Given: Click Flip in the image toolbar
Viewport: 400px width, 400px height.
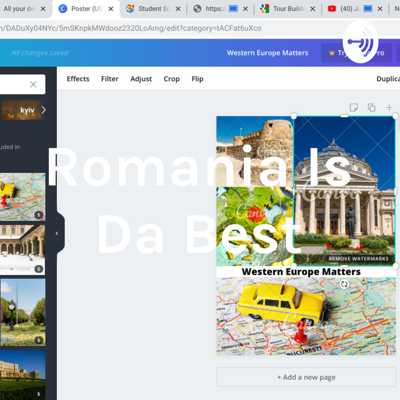Looking at the screenshot, I should tap(197, 79).
